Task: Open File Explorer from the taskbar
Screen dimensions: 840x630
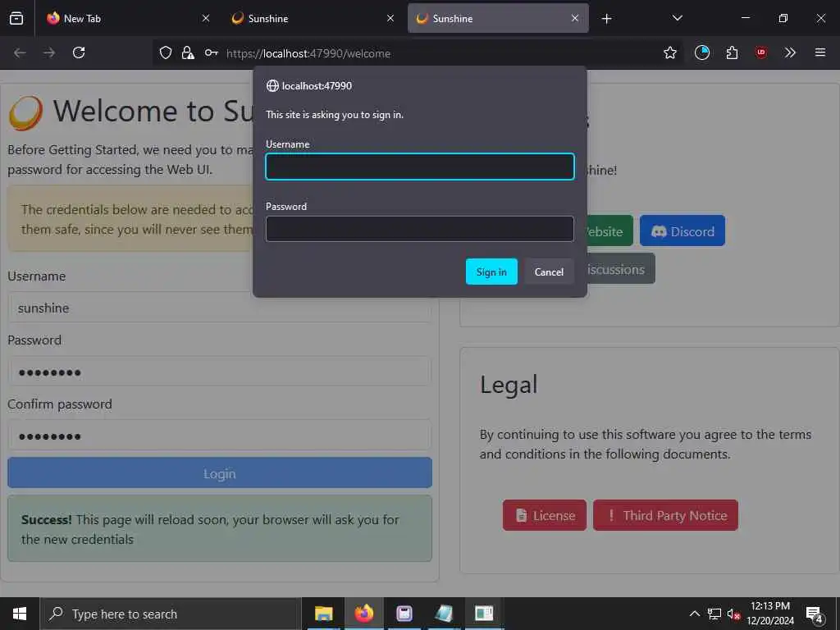Action: [x=323, y=614]
